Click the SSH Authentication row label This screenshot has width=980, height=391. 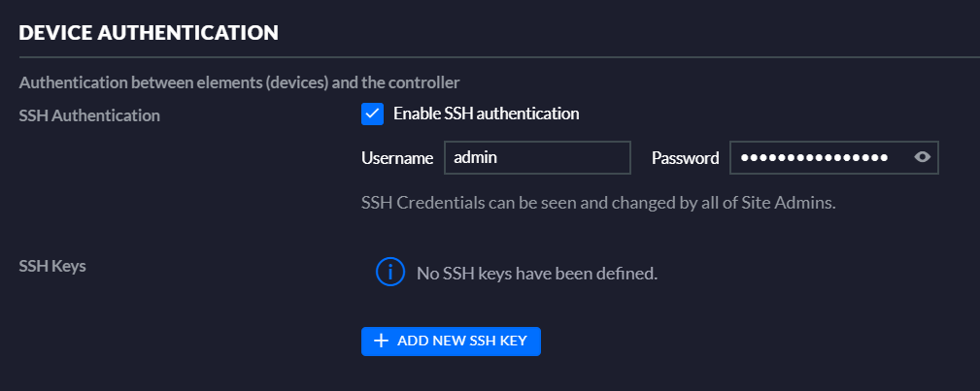pyautogui.click(x=89, y=115)
